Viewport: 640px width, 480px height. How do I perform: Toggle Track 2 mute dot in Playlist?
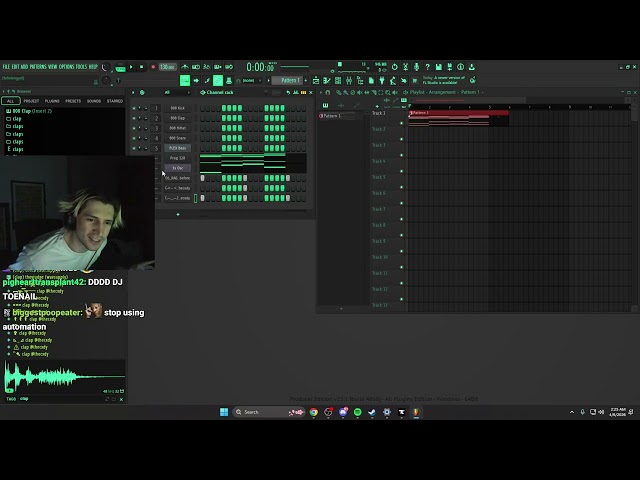pos(402,139)
